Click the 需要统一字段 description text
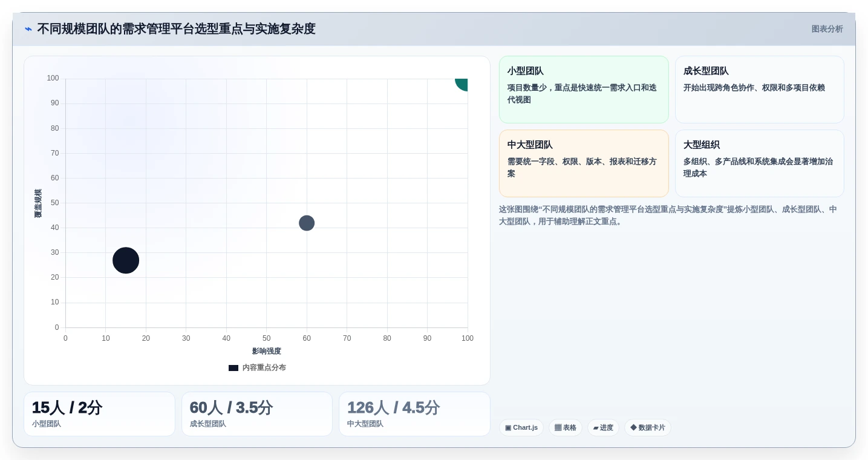The height and width of the screenshot is (460, 868). click(x=582, y=168)
